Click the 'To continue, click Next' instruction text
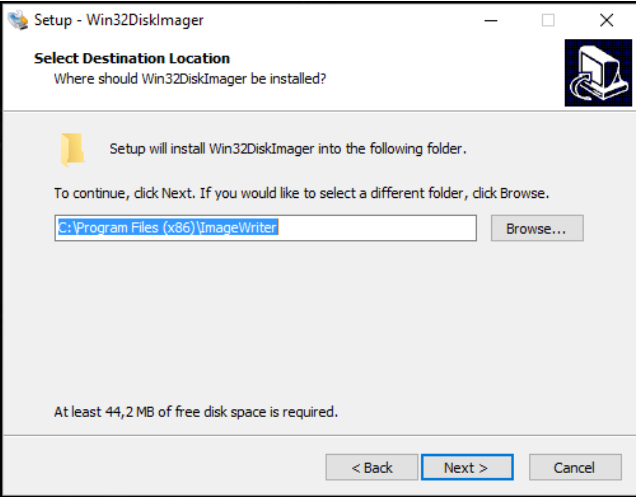Viewport: 642px width, 498px height. tap(302, 192)
